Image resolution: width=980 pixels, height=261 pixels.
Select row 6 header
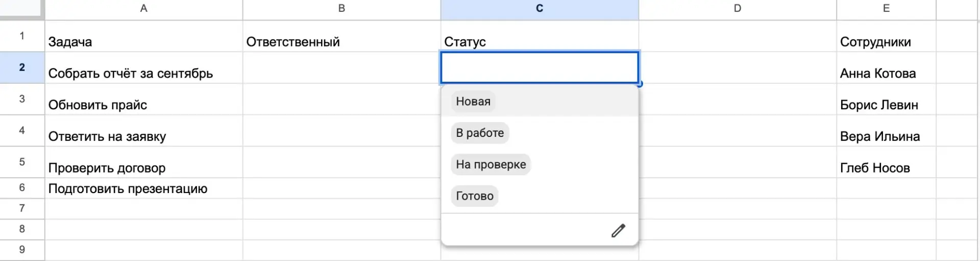pos(22,188)
